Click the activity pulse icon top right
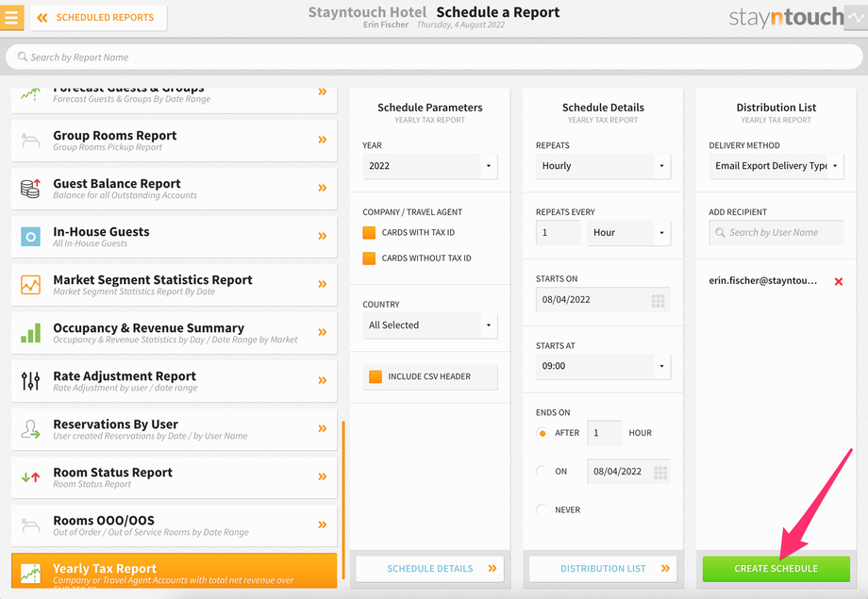The height and width of the screenshot is (599, 868). [x=857, y=18]
